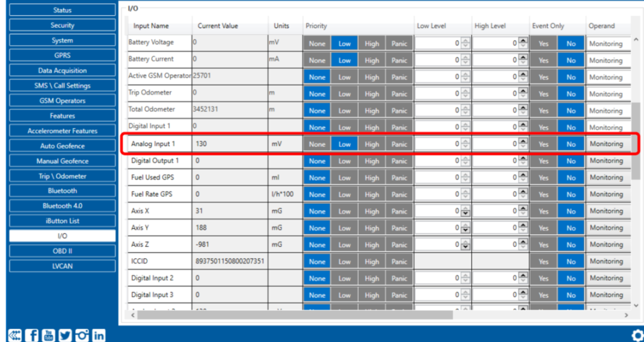Set Battery Voltage Event Only to Yes
Viewport: 644px width, 342px height.
[543, 43]
